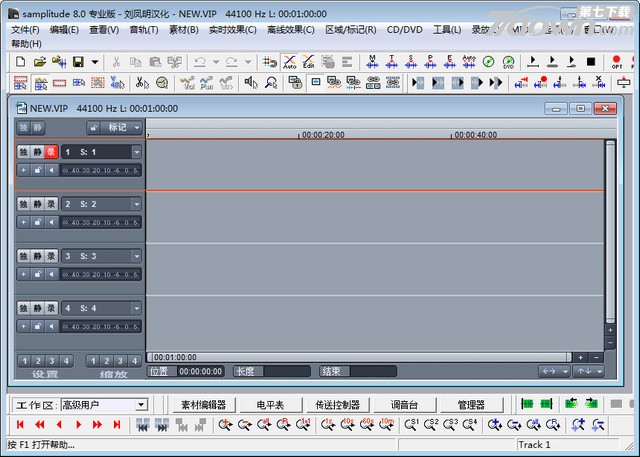Screen dimensions: 640x457
Task: Open the 传送控制器 transport button
Action: click(337, 405)
